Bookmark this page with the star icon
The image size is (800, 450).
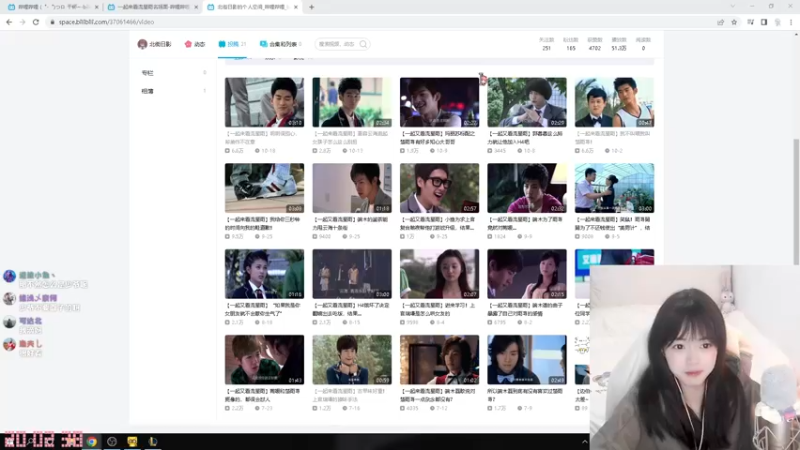click(734, 22)
